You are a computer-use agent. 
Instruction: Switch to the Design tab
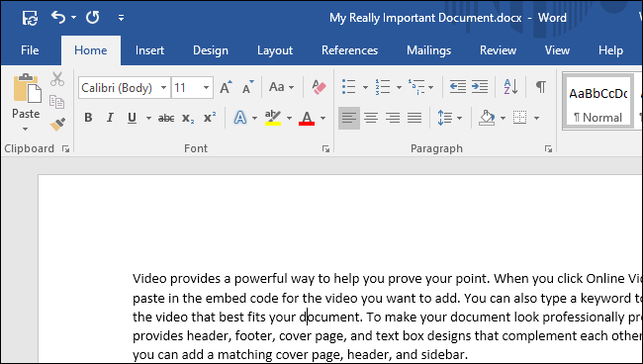tap(211, 50)
